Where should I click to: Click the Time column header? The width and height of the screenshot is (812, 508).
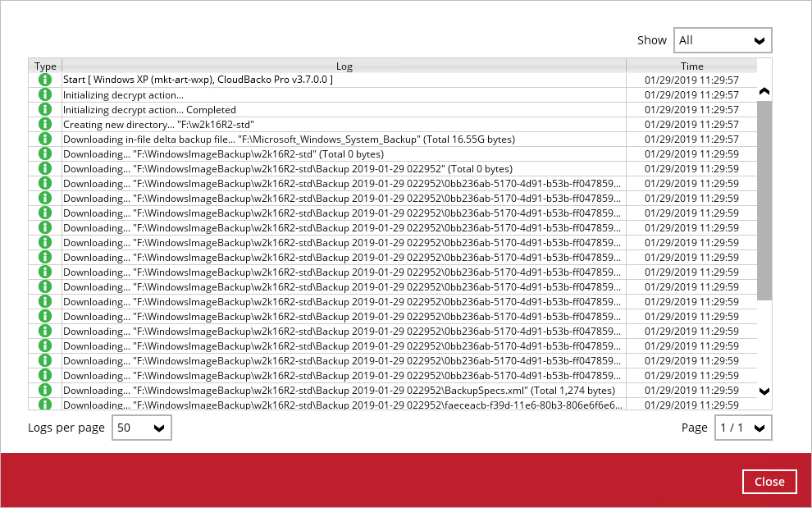coord(691,66)
